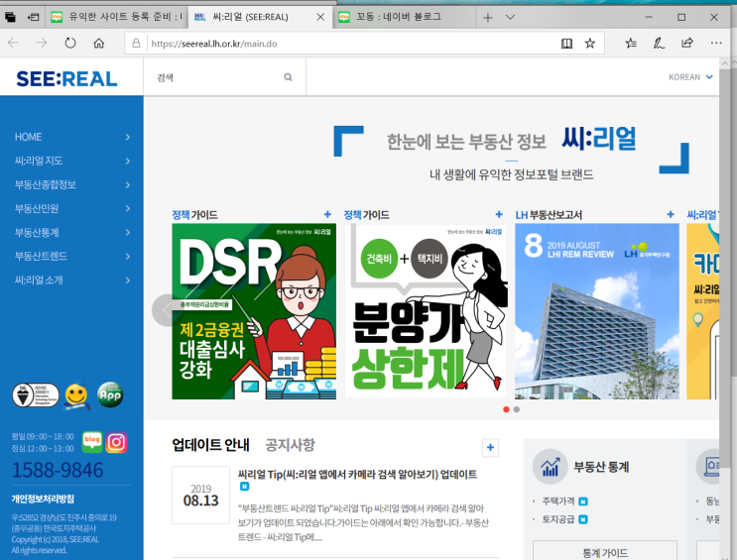The height and width of the screenshot is (560, 737).
Task: Select first carousel page dot
Action: coord(506,409)
